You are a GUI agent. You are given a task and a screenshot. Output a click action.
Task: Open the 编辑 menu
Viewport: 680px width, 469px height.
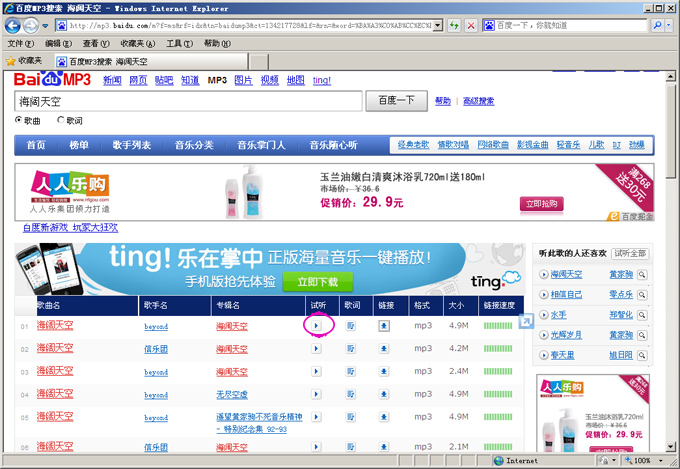[x=59, y=43]
